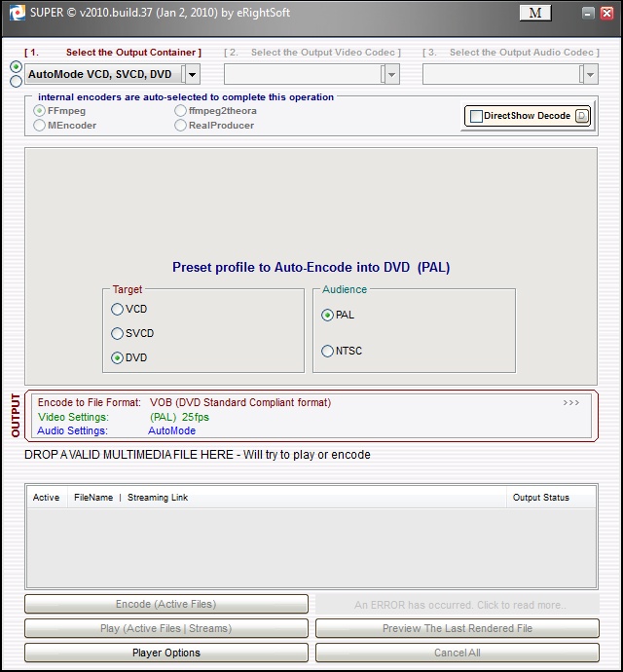Click 'DROP A VALID MULTIMEDIA FILE HERE' text
Viewport: 623px width, 672px height.
point(128,455)
